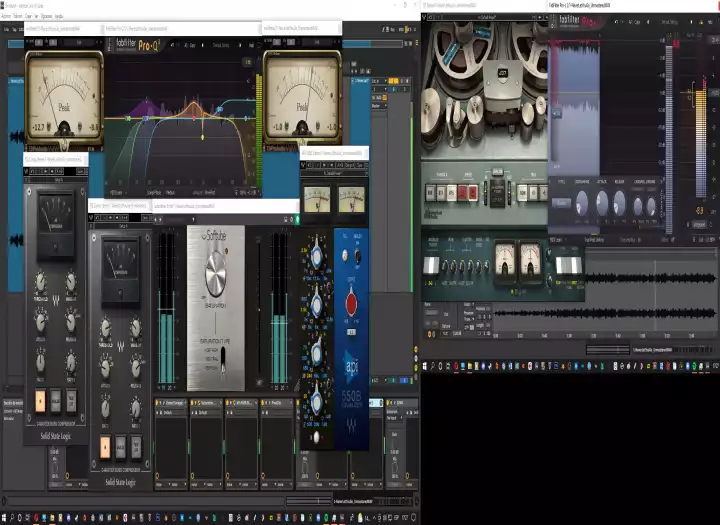Adjust Attack knob on the front SSL compressor
The height and width of the screenshot is (525, 720).
[x=106, y=367]
